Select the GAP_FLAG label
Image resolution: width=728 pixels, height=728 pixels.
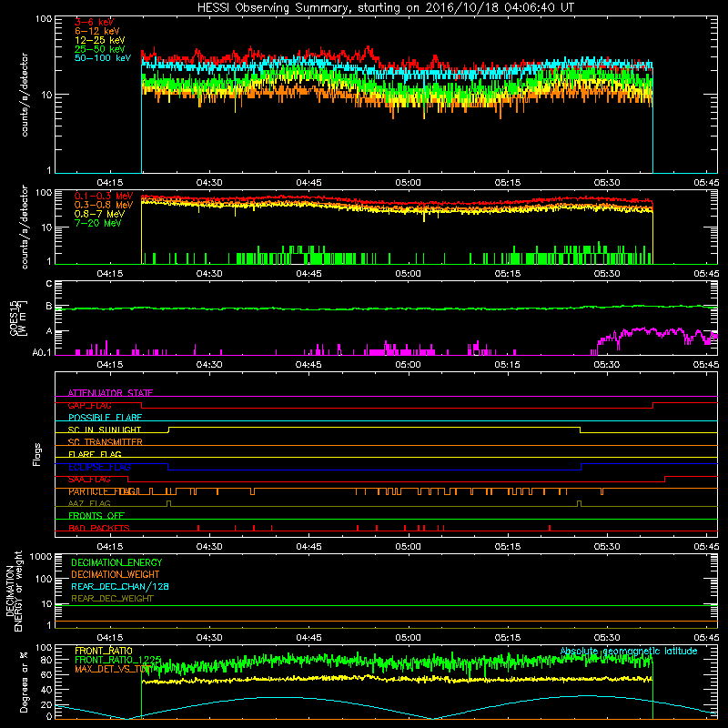click(89, 405)
